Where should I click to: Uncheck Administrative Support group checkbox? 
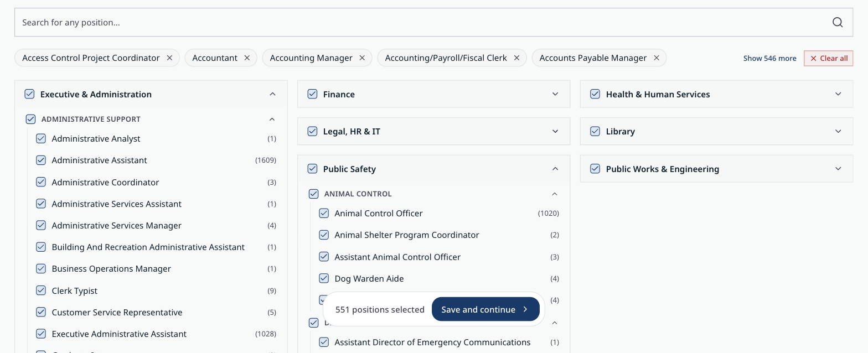point(31,119)
